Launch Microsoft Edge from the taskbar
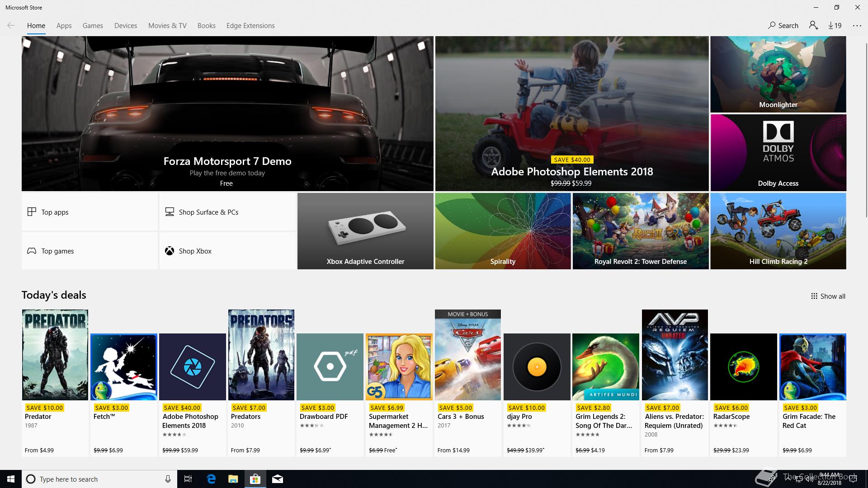 point(211,479)
